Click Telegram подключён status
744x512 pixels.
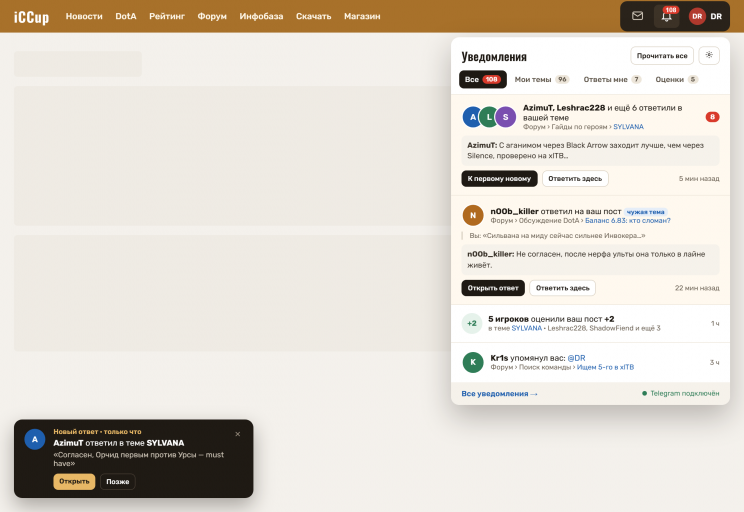point(680,393)
